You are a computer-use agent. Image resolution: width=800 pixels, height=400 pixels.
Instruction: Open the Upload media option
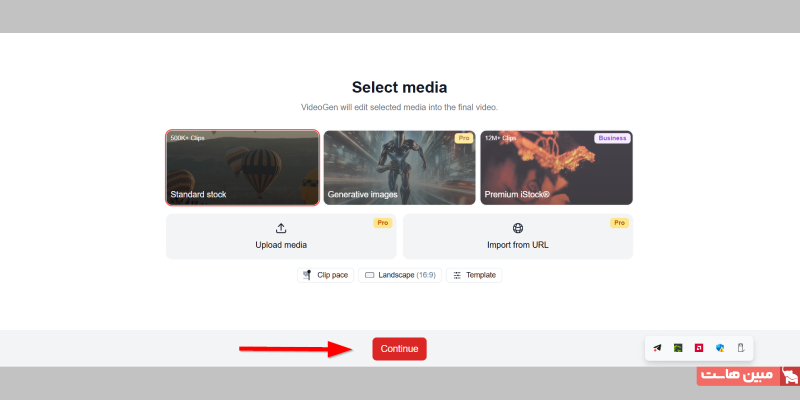281,237
